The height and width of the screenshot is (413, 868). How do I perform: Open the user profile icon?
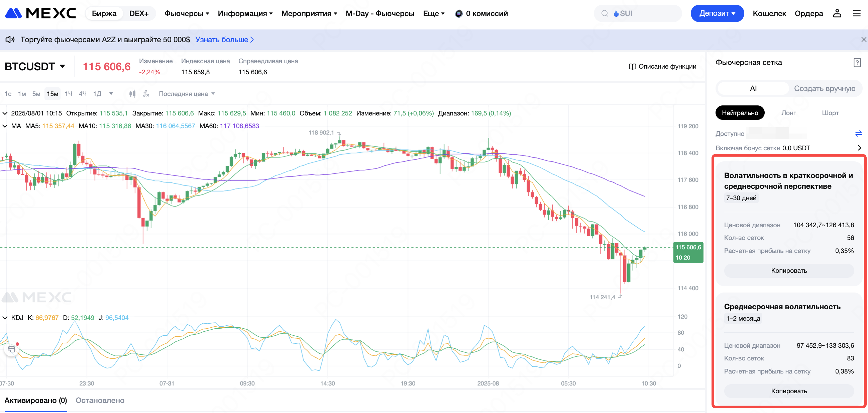[837, 13]
